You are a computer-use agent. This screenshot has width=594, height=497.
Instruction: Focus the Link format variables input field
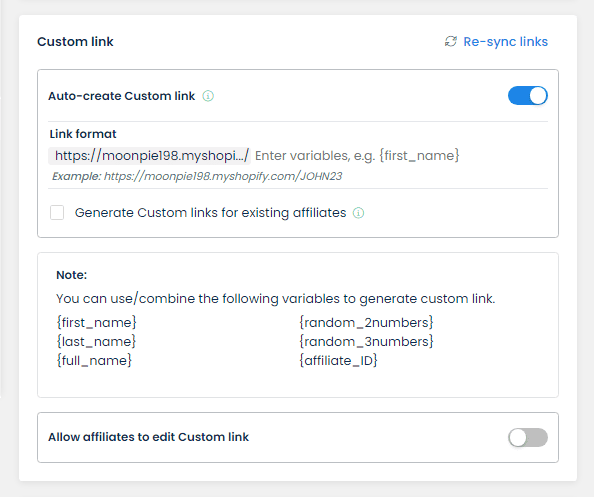tap(400, 156)
